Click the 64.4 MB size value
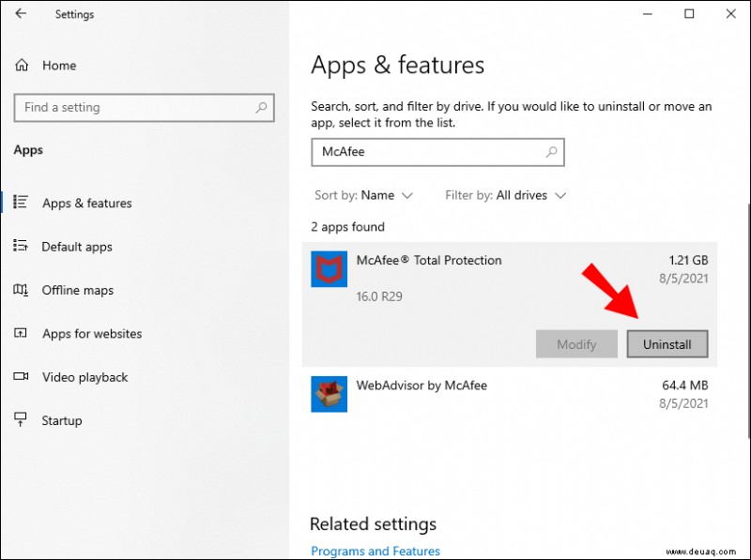751x560 pixels. coord(685,386)
